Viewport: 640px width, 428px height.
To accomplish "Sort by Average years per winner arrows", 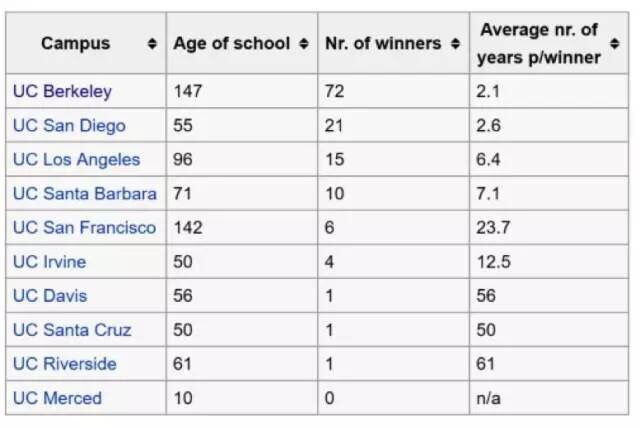I will coord(614,43).
